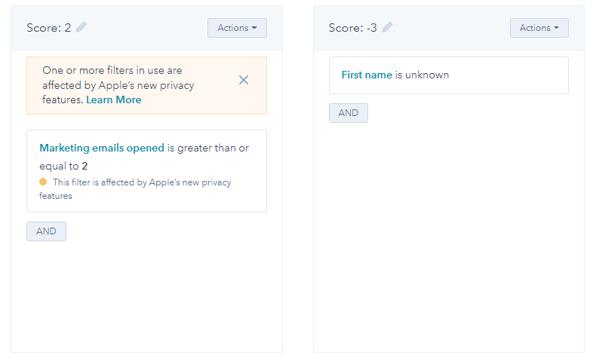The image size is (596, 364).
Task: Click the bold value 2 in email filter
Action: 84,167
